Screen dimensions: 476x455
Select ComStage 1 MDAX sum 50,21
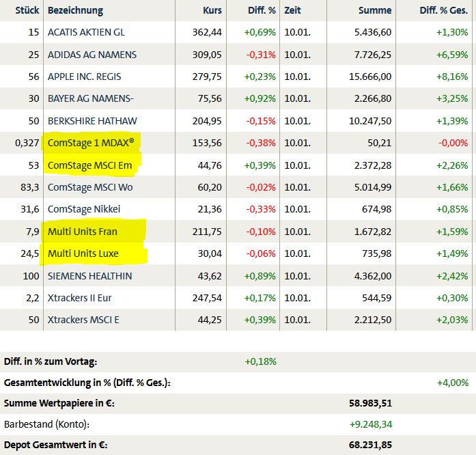380,143
